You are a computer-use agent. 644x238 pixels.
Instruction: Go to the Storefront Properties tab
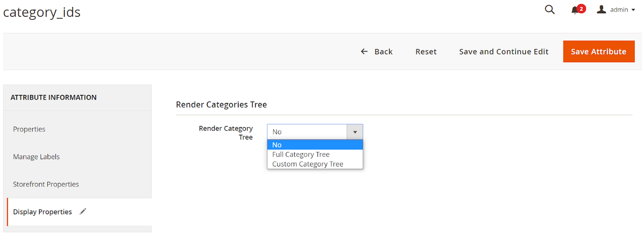pos(46,184)
